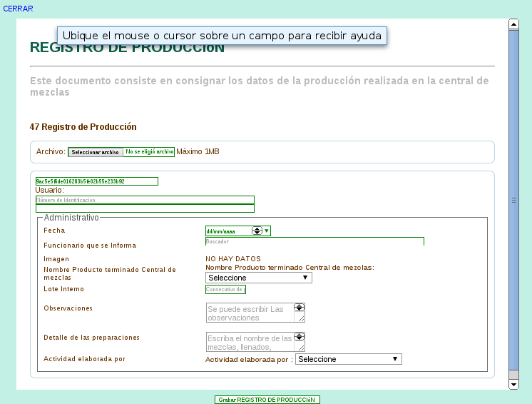Click the Observaciones textarea resize handle
Screen dimensions: 532x404
[302, 319]
